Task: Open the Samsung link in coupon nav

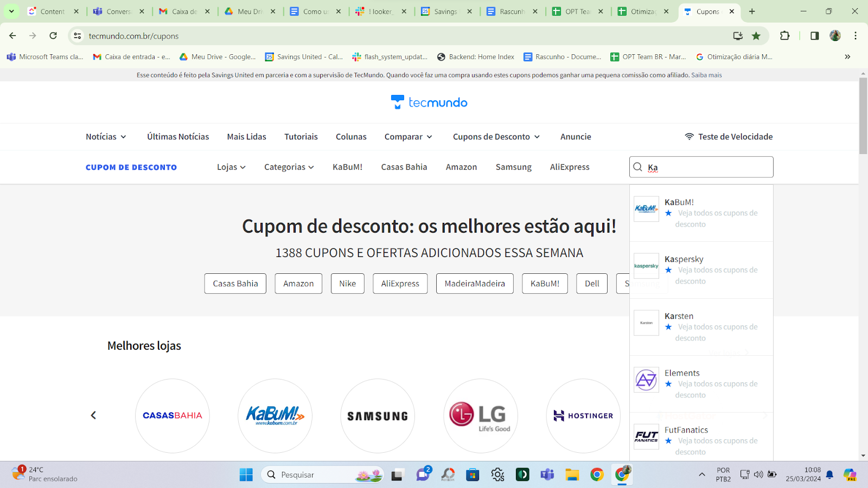Action: point(514,167)
